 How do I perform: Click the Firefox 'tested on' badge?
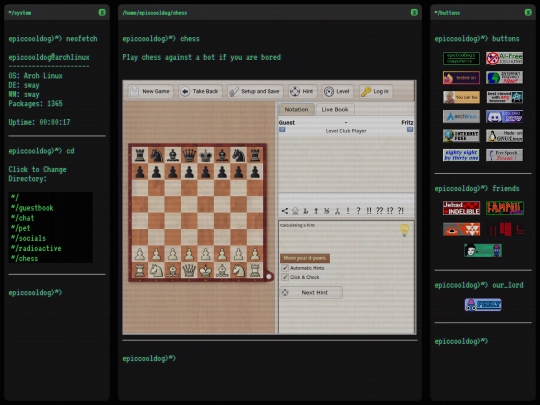point(461,78)
